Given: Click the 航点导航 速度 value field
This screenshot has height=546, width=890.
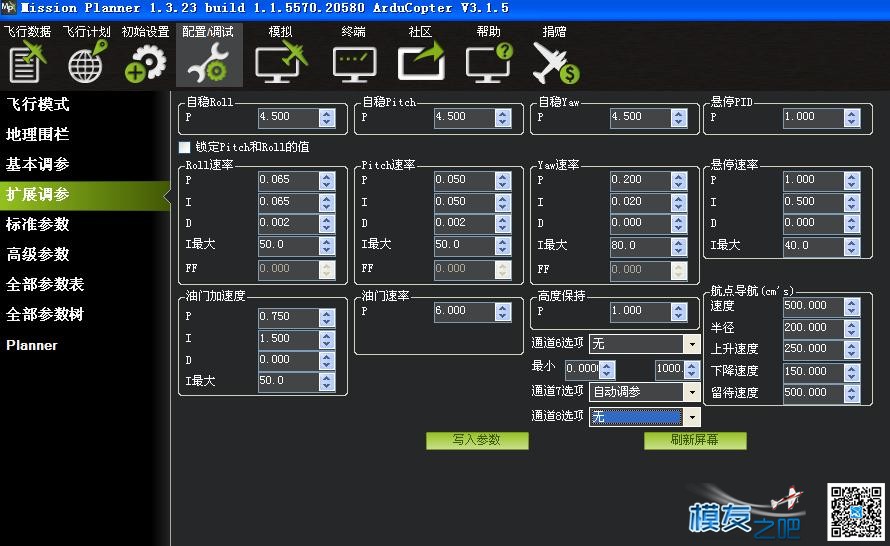Looking at the screenshot, I should pyautogui.click(x=813, y=306).
